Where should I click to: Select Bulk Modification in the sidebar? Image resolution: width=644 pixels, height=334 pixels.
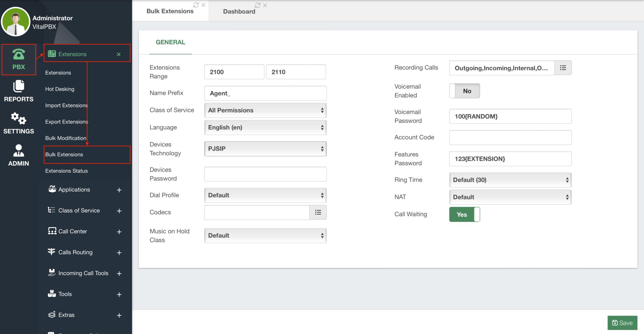(x=65, y=138)
